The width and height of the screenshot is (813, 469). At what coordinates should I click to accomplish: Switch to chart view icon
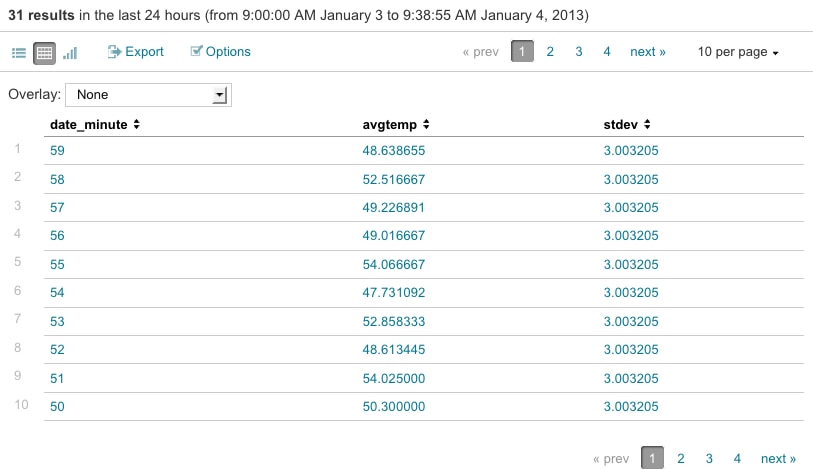70,52
